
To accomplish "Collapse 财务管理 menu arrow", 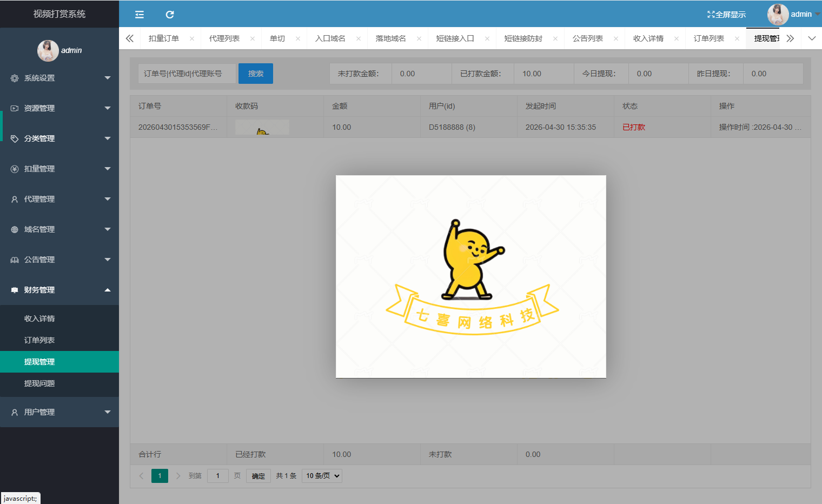I will coord(108,290).
